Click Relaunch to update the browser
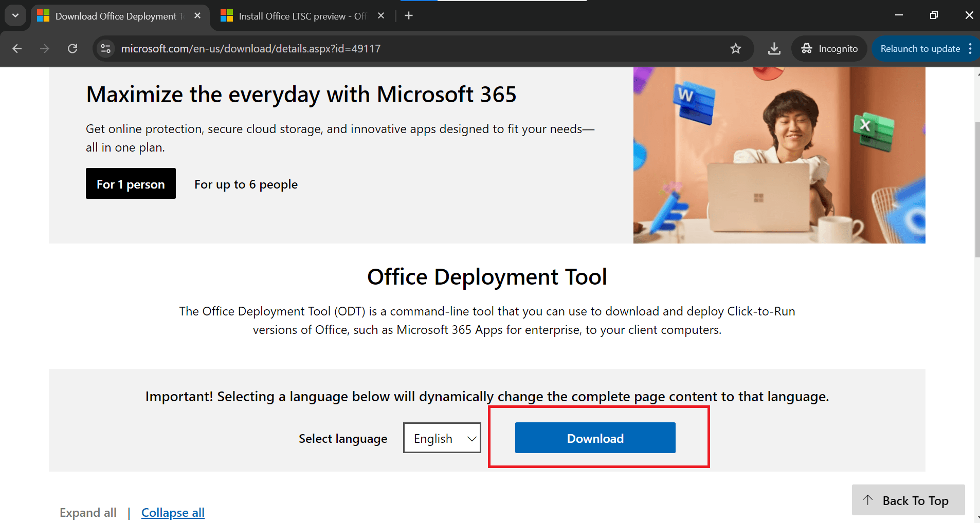 pos(919,48)
